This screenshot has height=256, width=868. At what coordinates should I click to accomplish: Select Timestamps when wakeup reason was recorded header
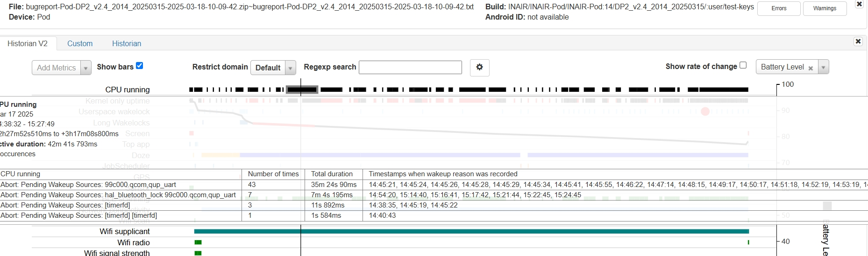443,174
